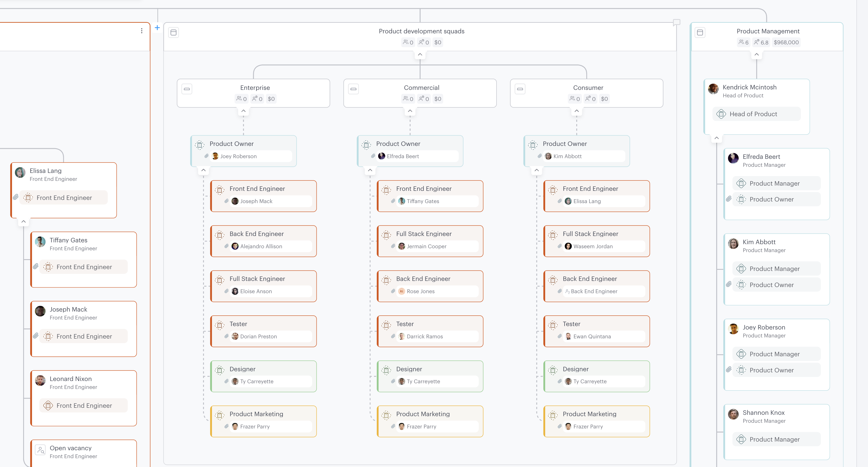
Task: Click Rose Jones's avatar in the Back End Engineer role
Action: 401,291
